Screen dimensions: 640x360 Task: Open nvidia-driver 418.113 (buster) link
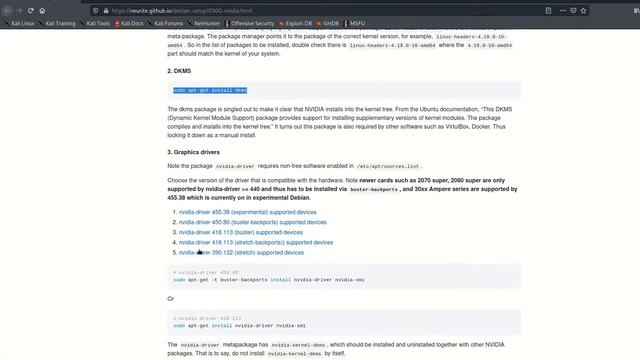pos(241,233)
